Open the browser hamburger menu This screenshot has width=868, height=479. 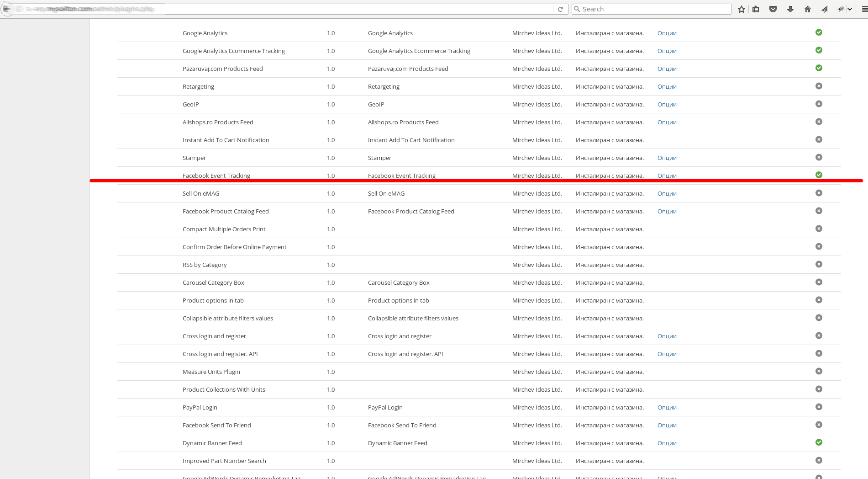pos(864,9)
